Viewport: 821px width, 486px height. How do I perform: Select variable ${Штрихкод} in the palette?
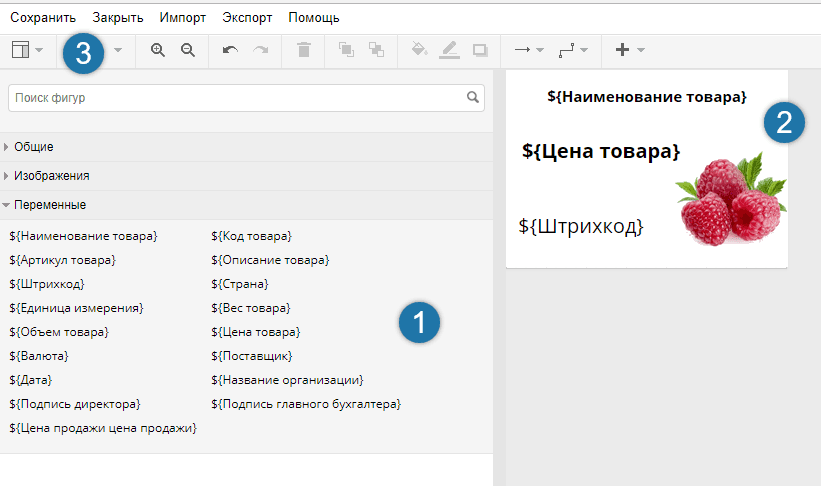click(x=47, y=284)
